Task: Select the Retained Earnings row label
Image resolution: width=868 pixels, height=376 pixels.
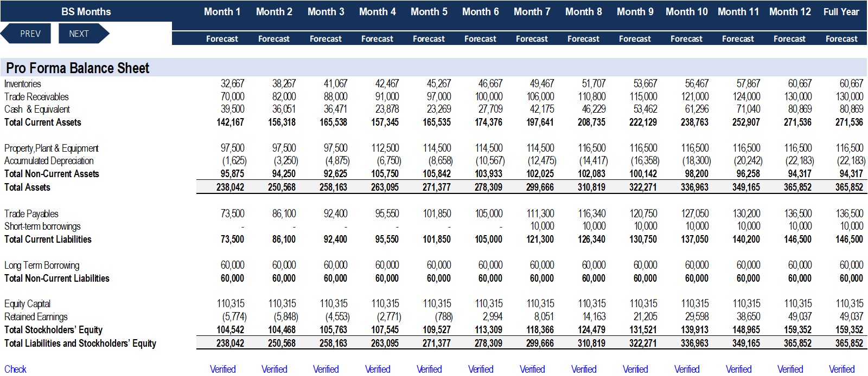Action: click(36, 316)
